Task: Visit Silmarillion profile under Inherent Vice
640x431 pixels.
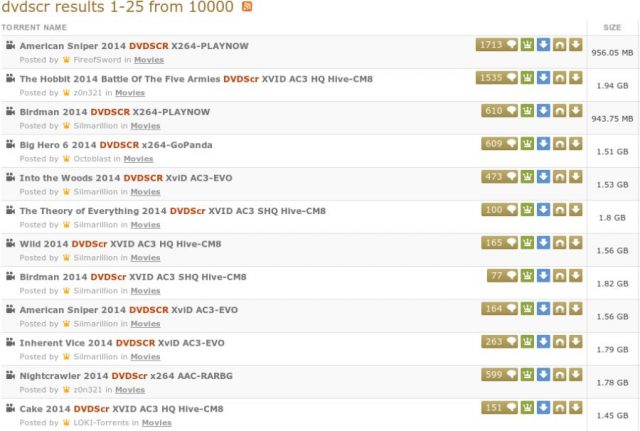Action: click(96, 357)
